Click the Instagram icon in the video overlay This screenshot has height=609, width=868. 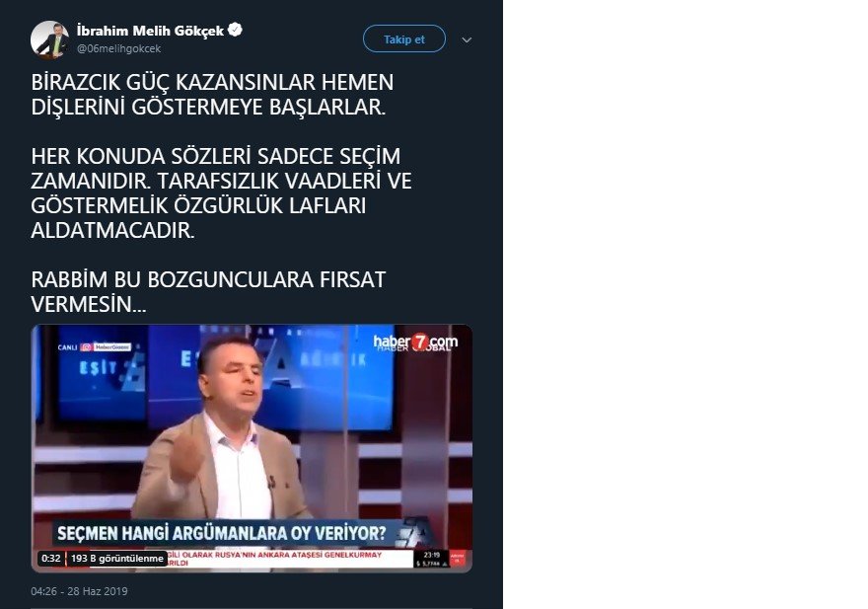[87, 347]
